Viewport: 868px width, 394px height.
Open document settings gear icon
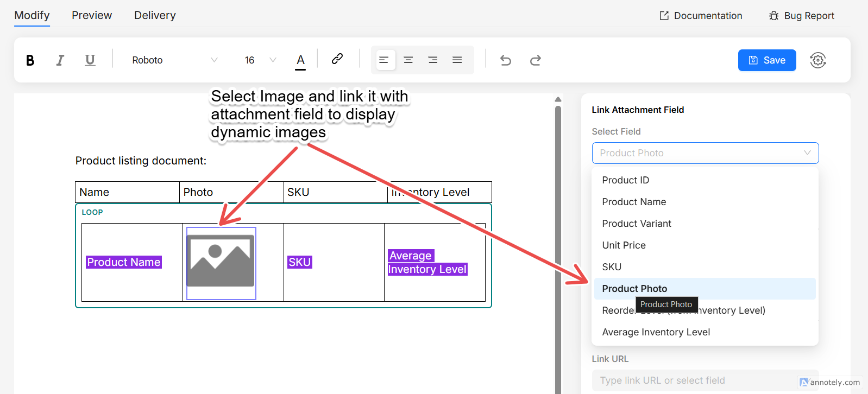(x=818, y=60)
